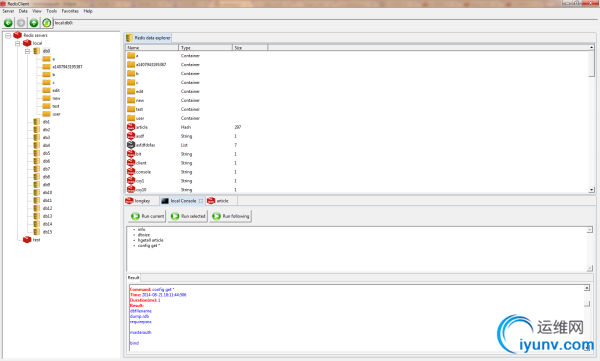This screenshot has width=600, height=361.
Task: Select the db12 database icon in tree
Action: [37, 208]
